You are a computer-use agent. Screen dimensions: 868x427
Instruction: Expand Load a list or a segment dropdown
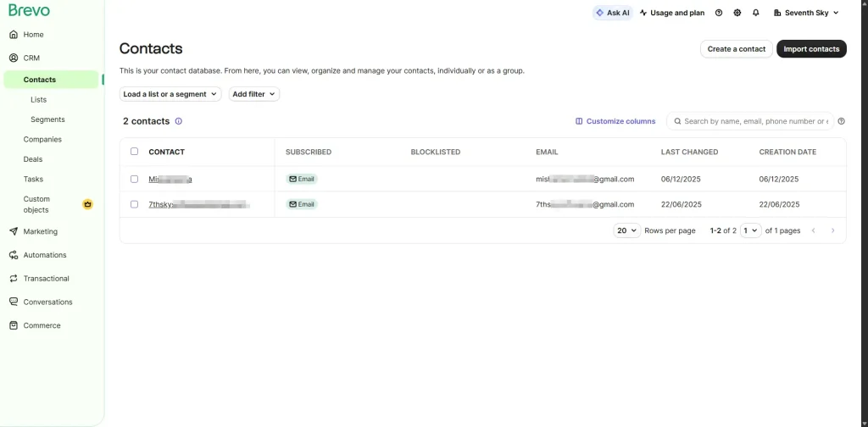point(170,94)
